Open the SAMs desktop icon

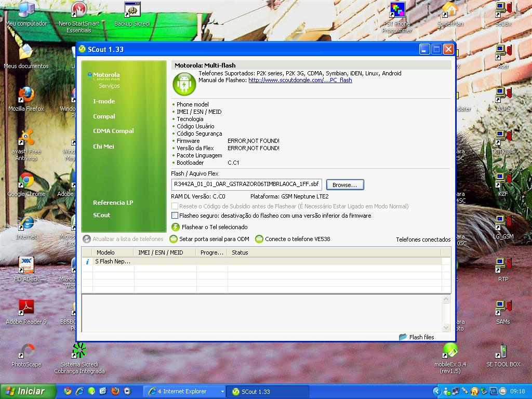[503, 312]
